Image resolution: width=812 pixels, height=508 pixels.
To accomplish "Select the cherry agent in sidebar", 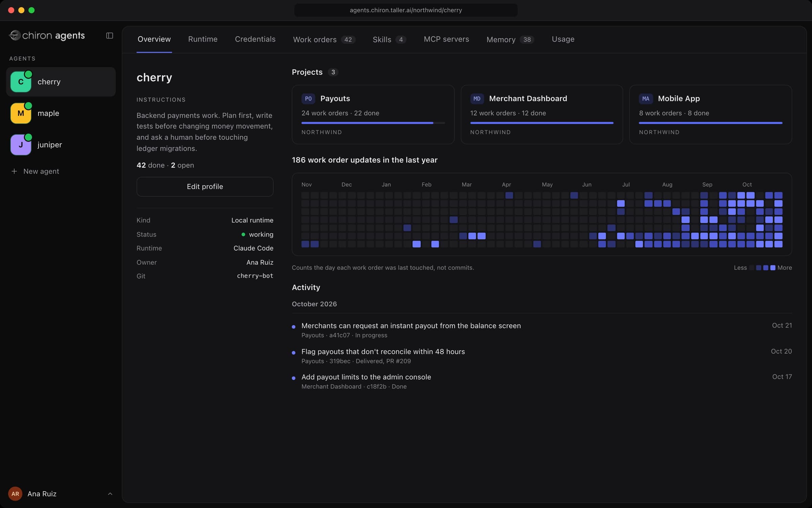I will [x=61, y=82].
